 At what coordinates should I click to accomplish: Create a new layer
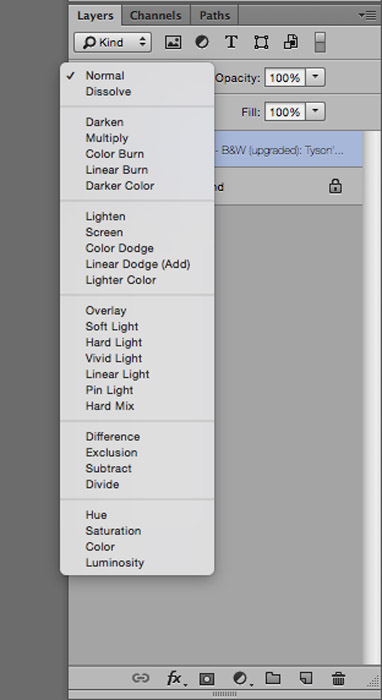coord(305,679)
